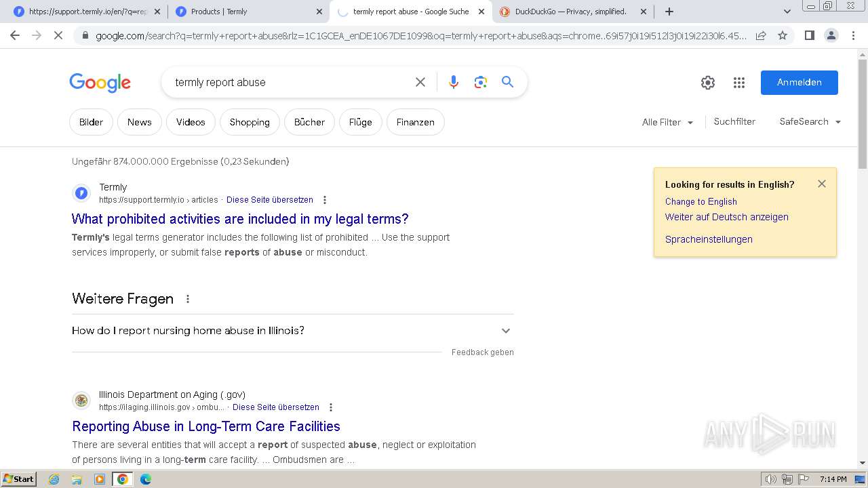View site information lock icon
Screen dimensions: 868x488
click(x=85, y=35)
